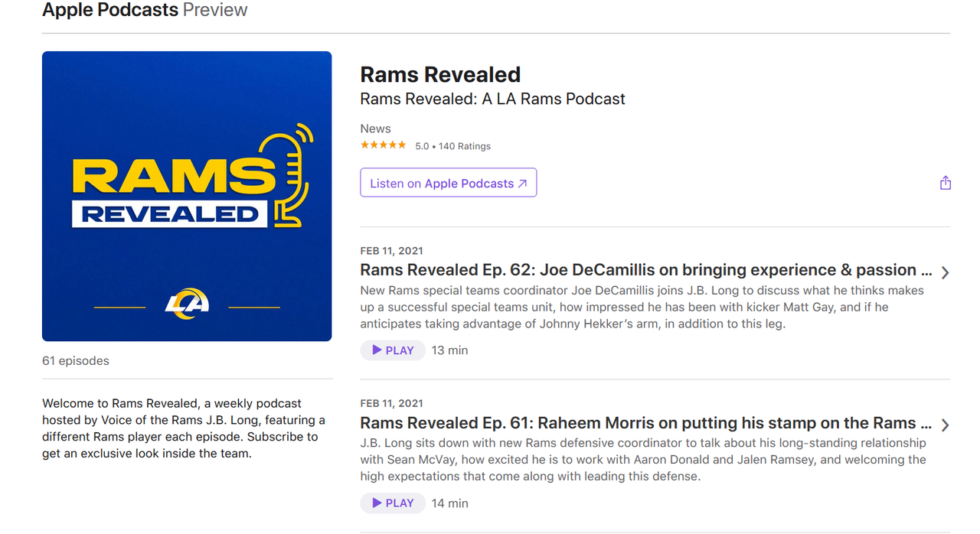980x534 pixels.
Task: Play episode 61 with Raheem Morris
Action: point(393,503)
